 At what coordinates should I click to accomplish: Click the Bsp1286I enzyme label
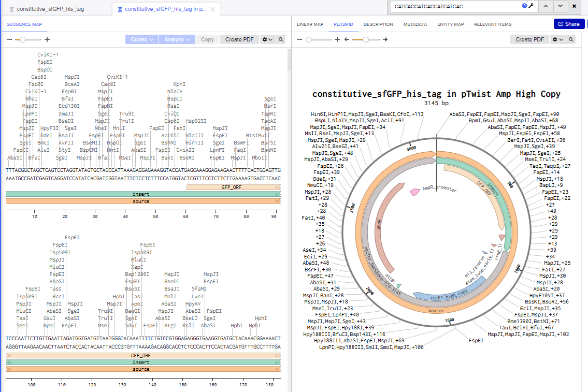click(x=137, y=274)
